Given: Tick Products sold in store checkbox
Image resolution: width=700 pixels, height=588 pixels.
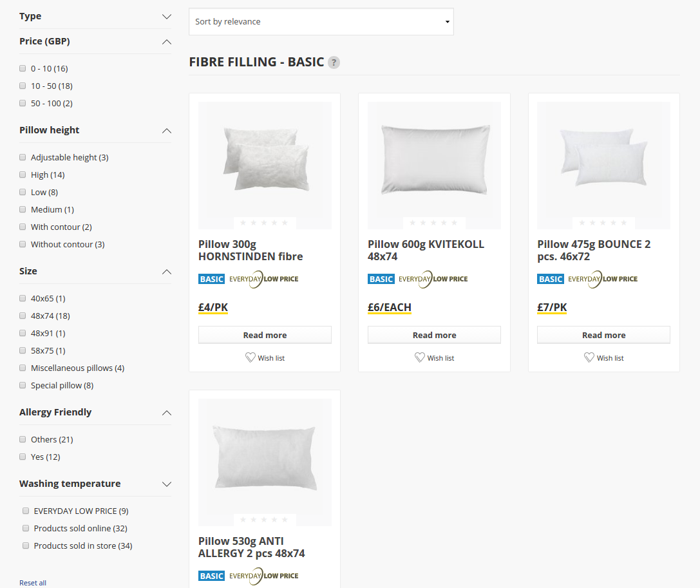Looking at the screenshot, I should (x=26, y=545).
